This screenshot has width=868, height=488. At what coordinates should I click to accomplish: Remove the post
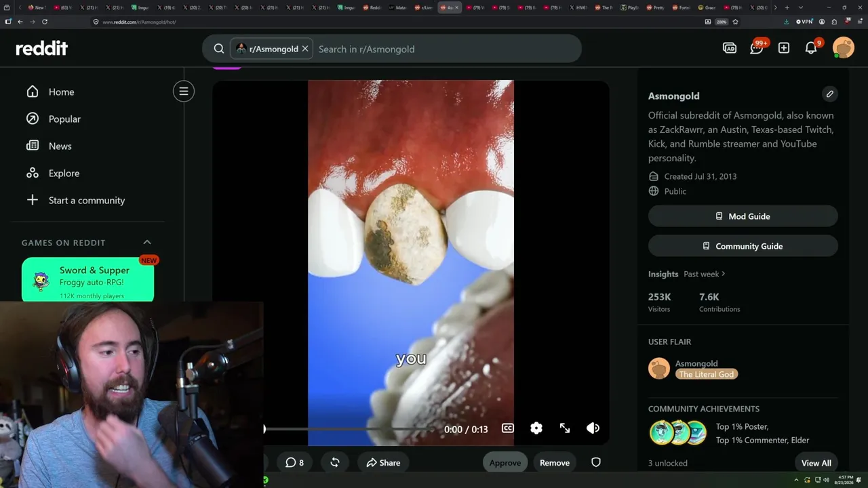(x=555, y=462)
